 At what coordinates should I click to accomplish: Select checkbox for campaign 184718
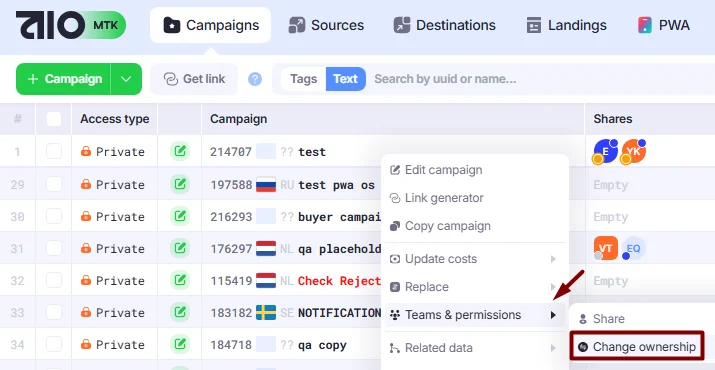(x=54, y=344)
